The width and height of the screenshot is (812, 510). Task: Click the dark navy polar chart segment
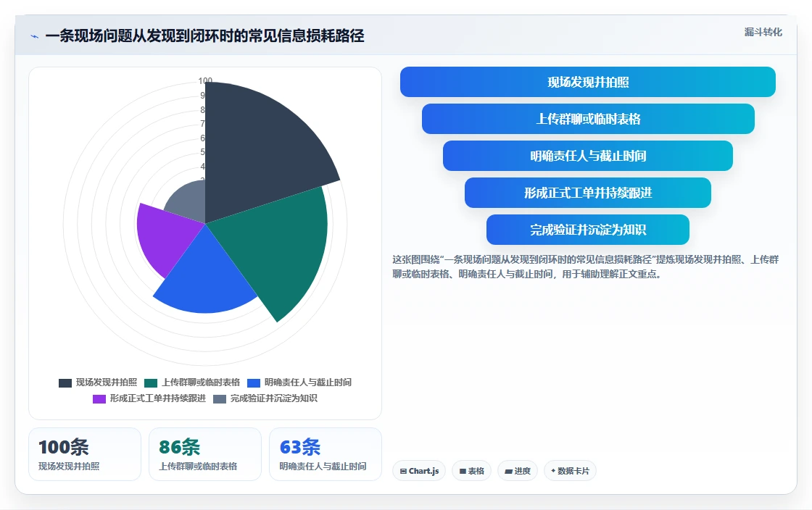click(259, 150)
